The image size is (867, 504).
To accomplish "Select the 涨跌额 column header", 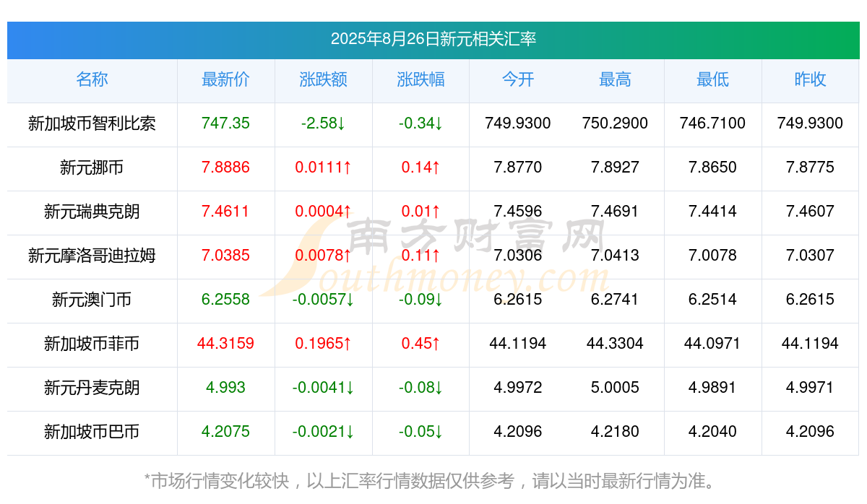I will [x=323, y=79].
